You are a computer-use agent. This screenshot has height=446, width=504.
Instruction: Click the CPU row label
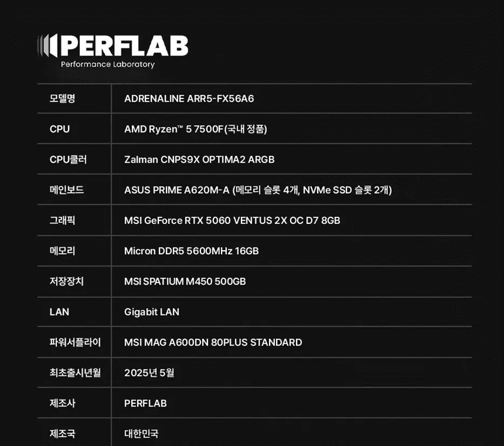(x=59, y=129)
